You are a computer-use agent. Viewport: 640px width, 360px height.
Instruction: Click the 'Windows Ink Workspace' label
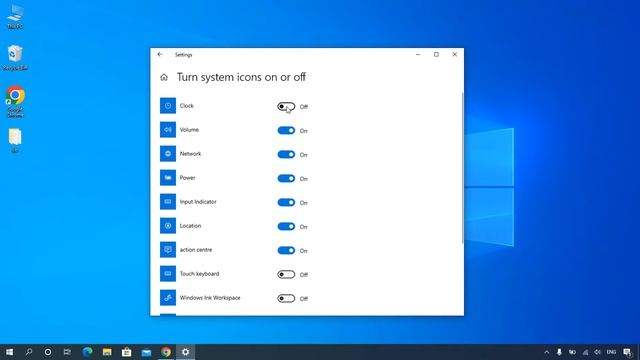tap(210, 298)
